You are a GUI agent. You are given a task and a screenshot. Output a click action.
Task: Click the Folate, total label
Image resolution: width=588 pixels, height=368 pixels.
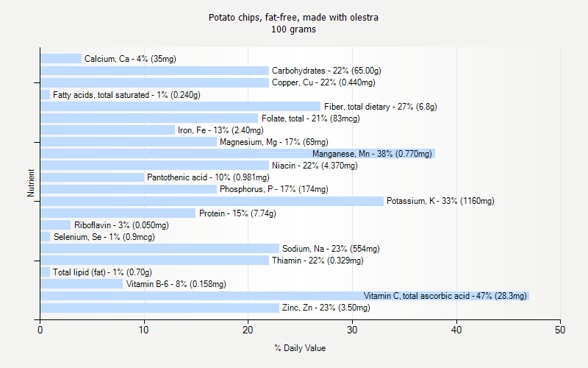click(310, 118)
